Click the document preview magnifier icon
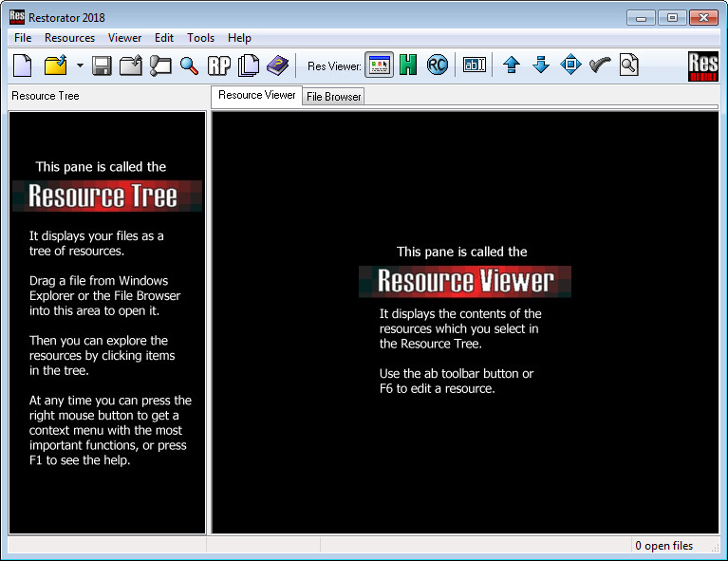Image resolution: width=728 pixels, height=561 pixels. click(629, 65)
